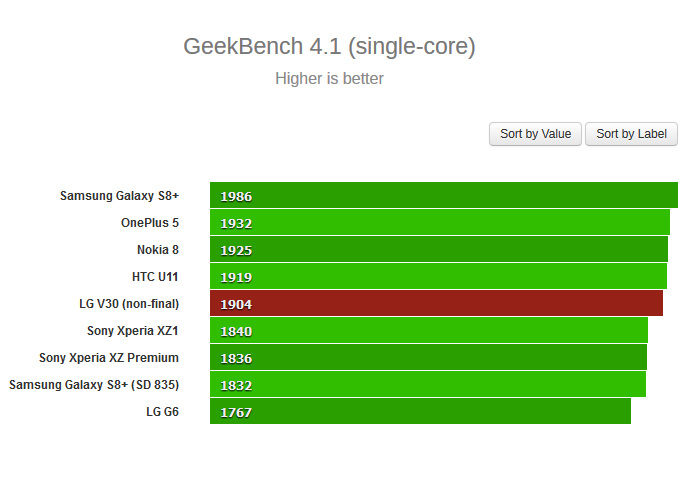Select the red LG V30 bar
Viewport: 700px width, 478px height.
coord(436,304)
